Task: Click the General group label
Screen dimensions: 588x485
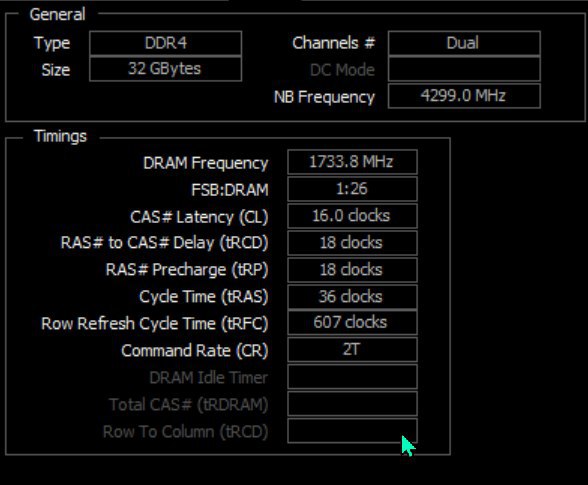Action: (57, 15)
